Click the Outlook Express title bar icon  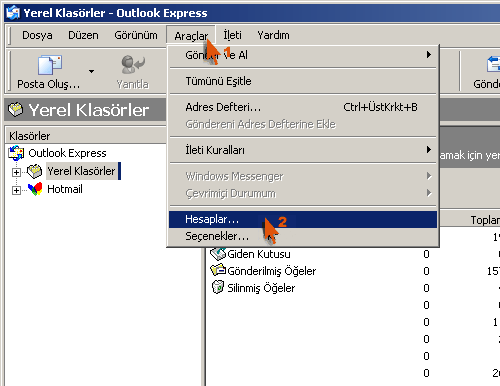13,13
